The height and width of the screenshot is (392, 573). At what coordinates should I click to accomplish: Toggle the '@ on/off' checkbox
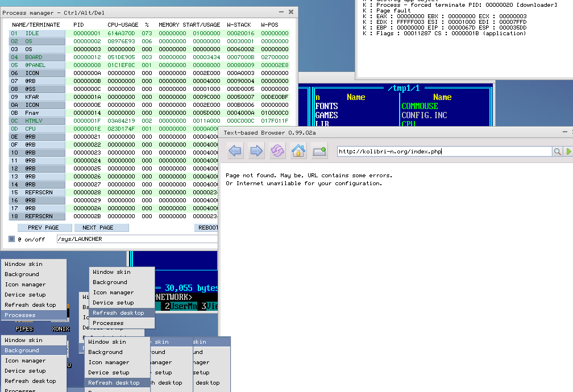(11, 239)
